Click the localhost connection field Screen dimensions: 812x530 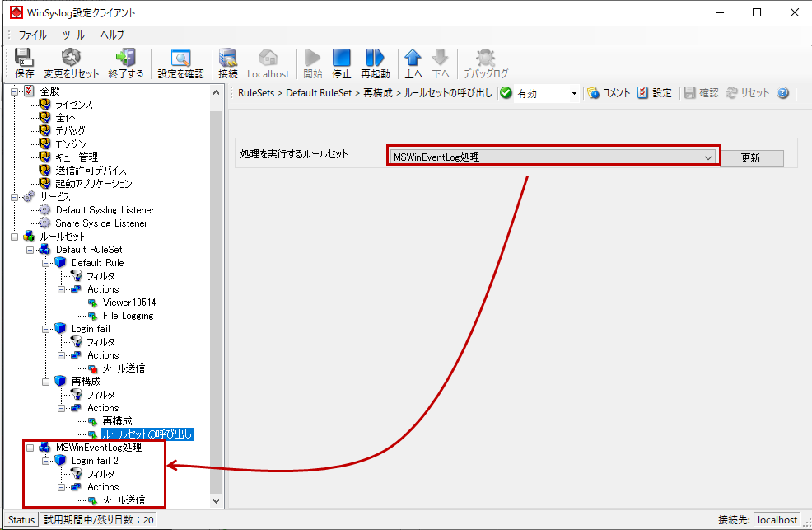coord(777,519)
